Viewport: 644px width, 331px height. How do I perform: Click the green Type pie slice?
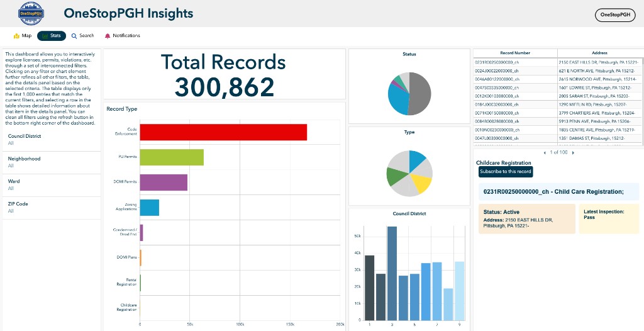[x=395, y=176]
